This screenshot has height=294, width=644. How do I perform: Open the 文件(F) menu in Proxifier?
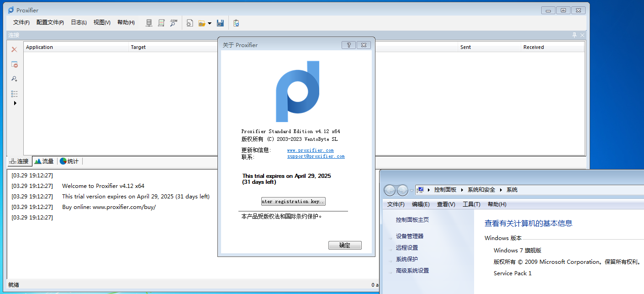(x=21, y=22)
